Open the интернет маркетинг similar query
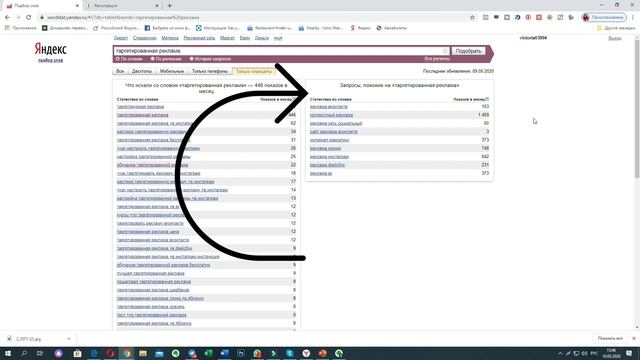 click(329, 140)
